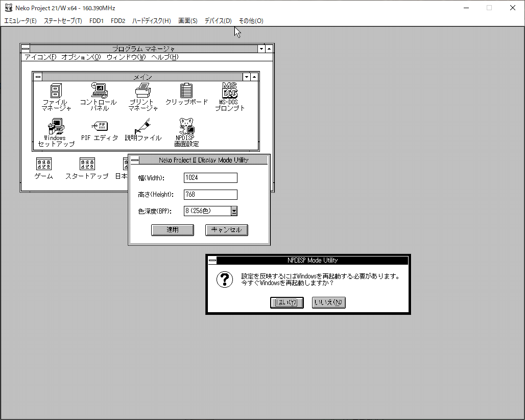This screenshot has height=420, width=525.
Task: Open the 画面(S) menu
Action: point(187,21)
